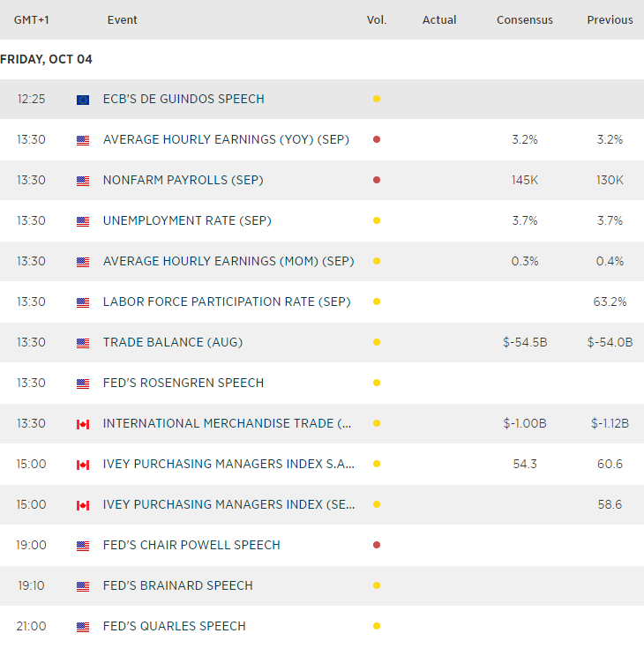This screenshot has width=644, height=648.
Task: Click Canada flag at first 15:00 Ivey PMI row
Action: pos(83,465)
